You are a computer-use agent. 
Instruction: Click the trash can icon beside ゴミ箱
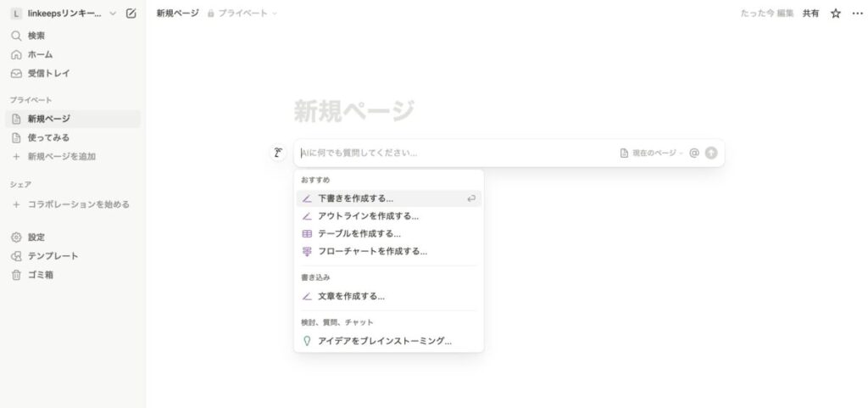pos(17,275)
